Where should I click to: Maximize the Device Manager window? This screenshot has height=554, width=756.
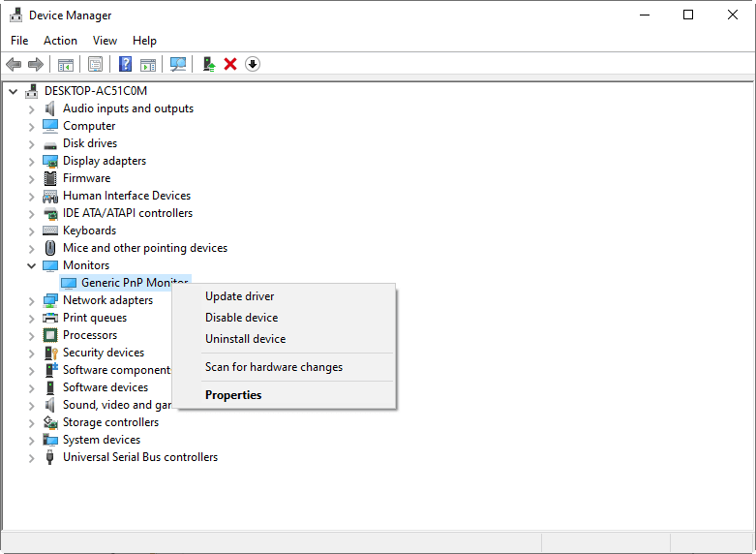[x=688, y=15]
